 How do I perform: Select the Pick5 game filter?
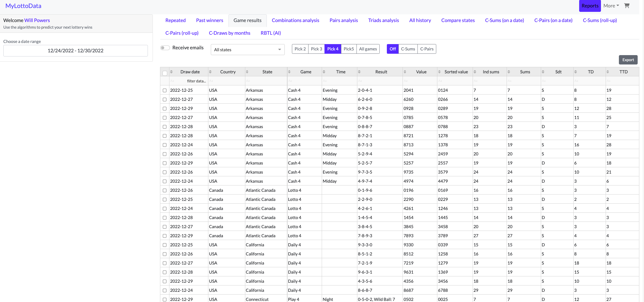[349, 49]
